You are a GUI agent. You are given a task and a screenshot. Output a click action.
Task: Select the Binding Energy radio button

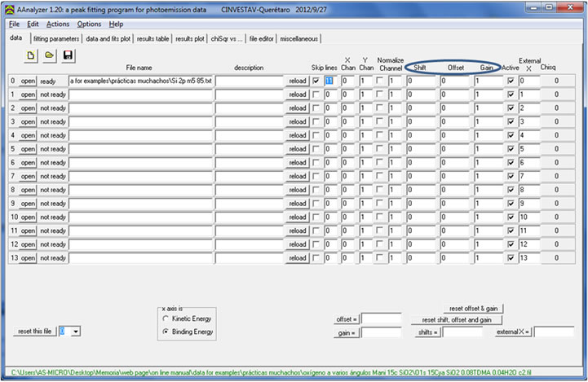point(166,332)
